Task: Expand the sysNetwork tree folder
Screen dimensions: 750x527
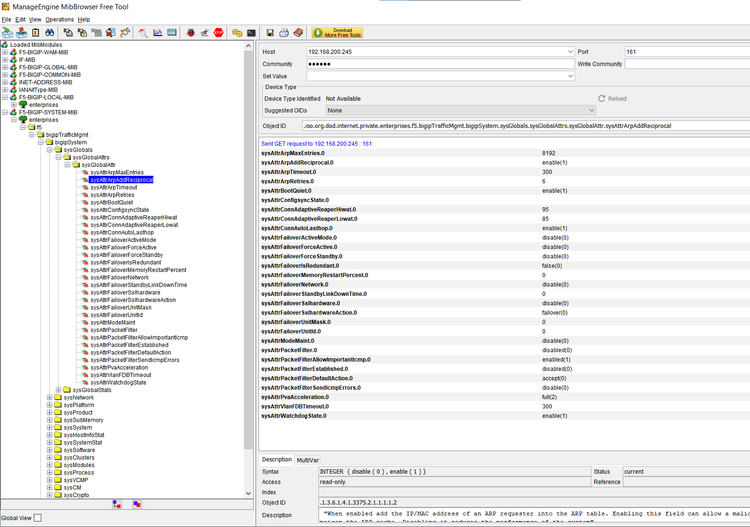Action: 49,397
